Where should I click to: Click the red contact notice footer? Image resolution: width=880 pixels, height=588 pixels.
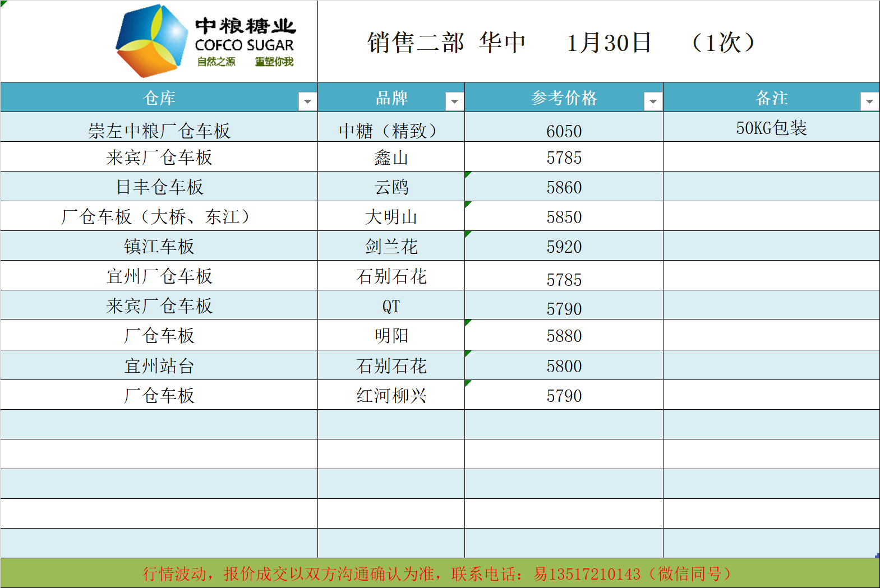[x=437, y=573]
